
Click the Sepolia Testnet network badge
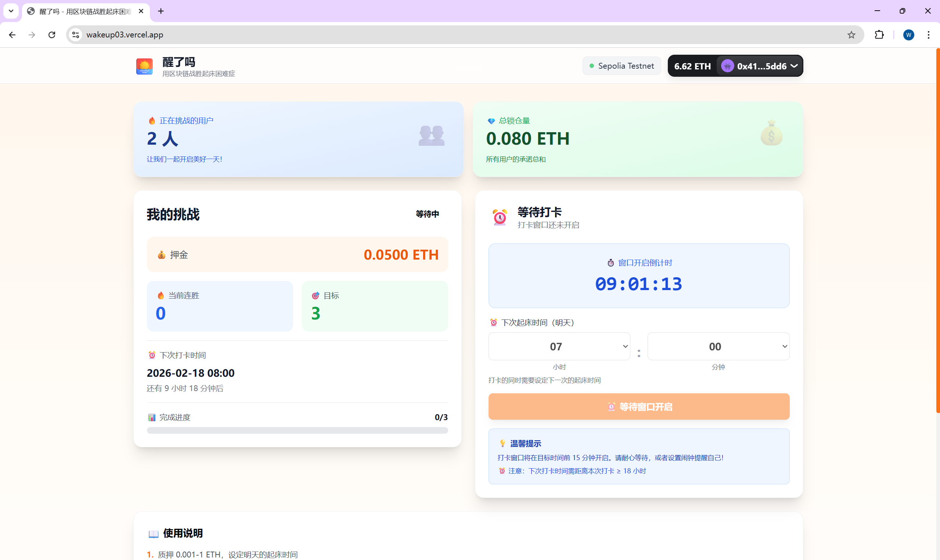tap(622, 66)
